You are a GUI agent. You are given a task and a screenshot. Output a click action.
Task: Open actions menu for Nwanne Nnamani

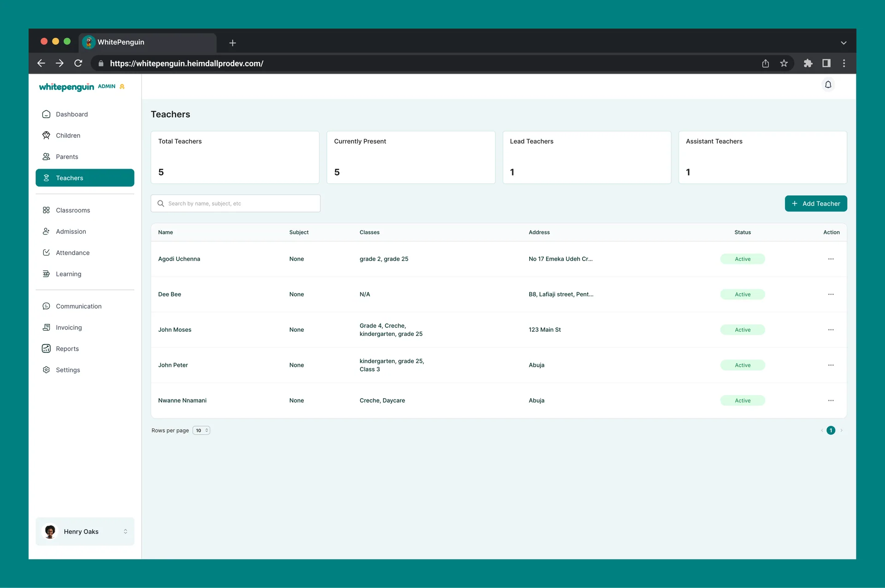click(x=831, y=400)
